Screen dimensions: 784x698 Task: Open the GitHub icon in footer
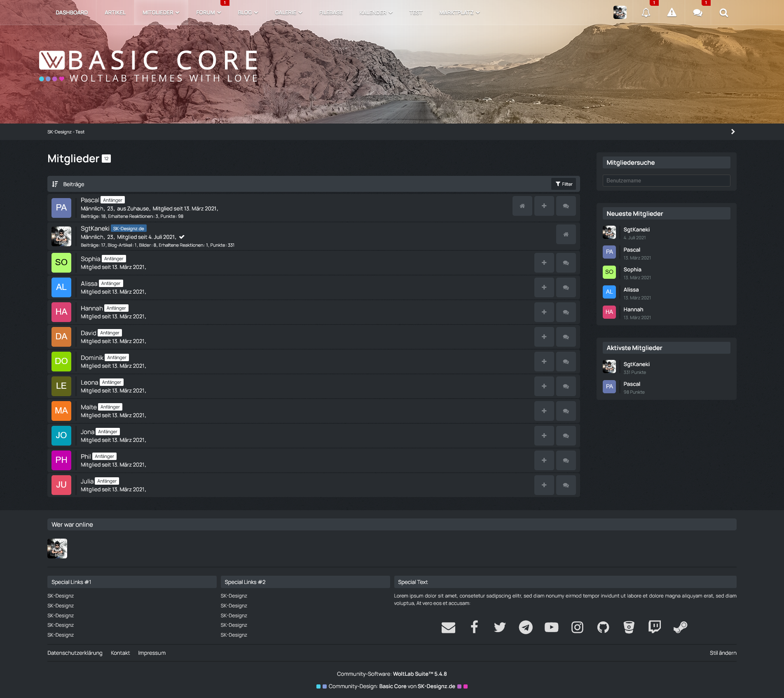coord(603,627)
